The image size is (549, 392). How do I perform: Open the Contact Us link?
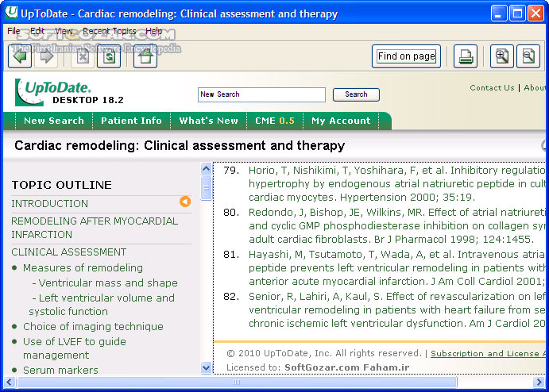[x=492, y=88]
